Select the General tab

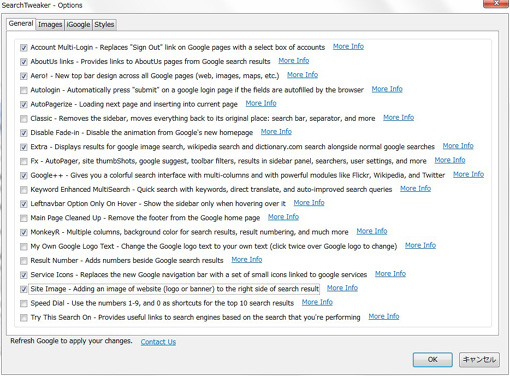tap(21, 24)
